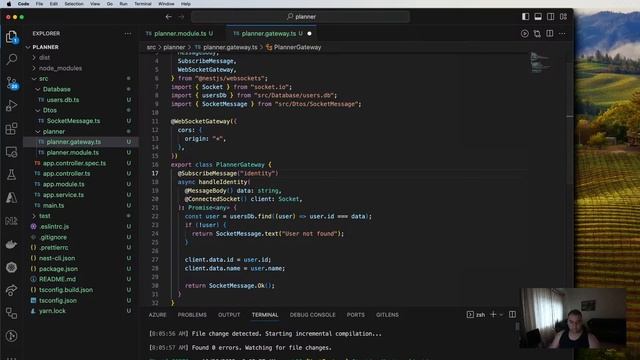Collapse the Dtos folder

tap(49, 110)
